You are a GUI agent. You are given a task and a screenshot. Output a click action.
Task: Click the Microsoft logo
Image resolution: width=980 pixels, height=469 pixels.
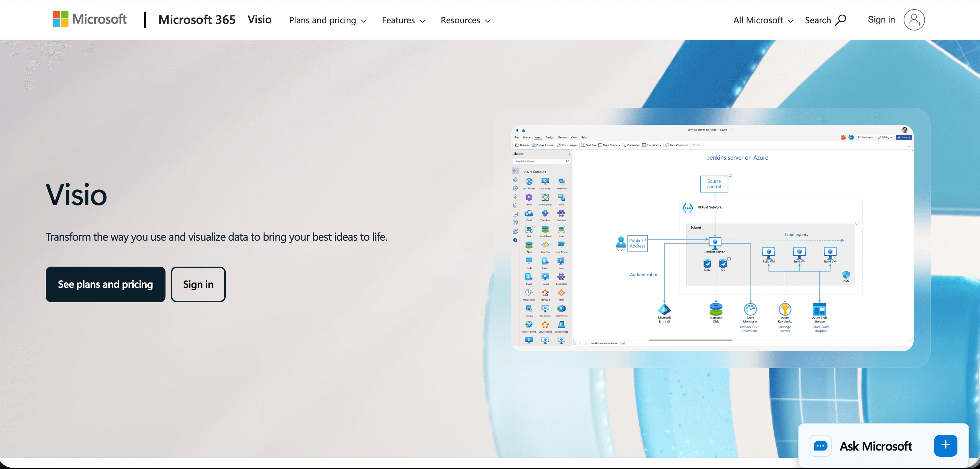tap(89, 19)
